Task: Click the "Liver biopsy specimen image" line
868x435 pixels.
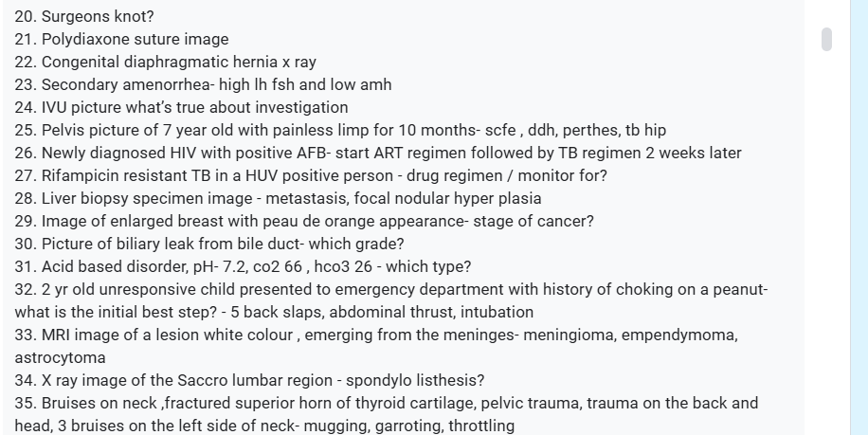Action: pos(278,198)
